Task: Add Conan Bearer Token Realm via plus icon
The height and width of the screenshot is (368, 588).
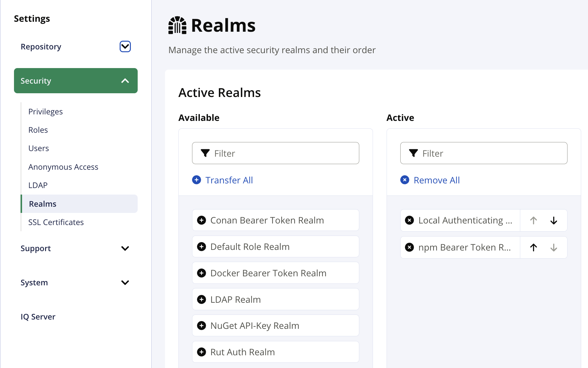Action: [202, 220]
